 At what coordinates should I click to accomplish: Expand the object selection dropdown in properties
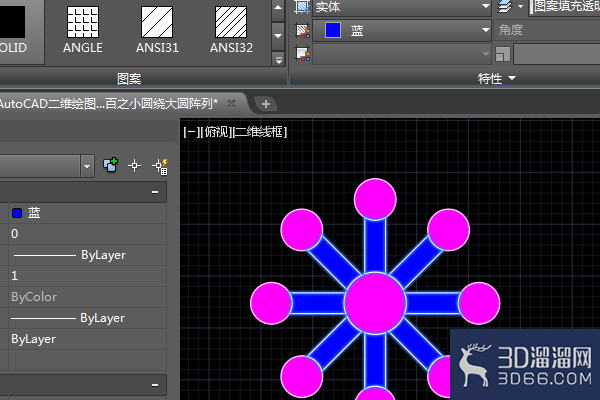pos(87,166)
